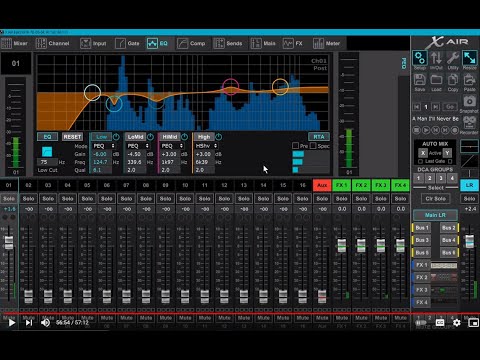Toggle the RTA button
Image resolution: width=480 pixels, height=360 pixels.
point(319,137)
